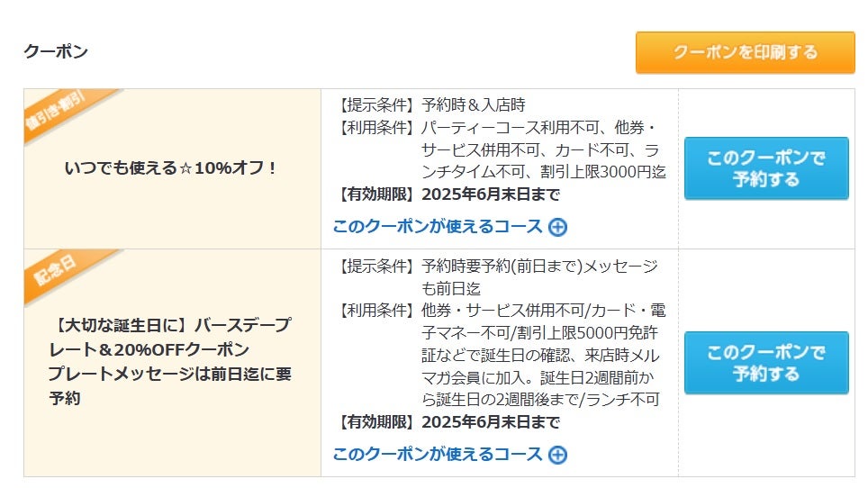Click the 記念日 corner ribbon
Image resolution: width=868 pixels, height=488 pixels.
pos(55,272)
